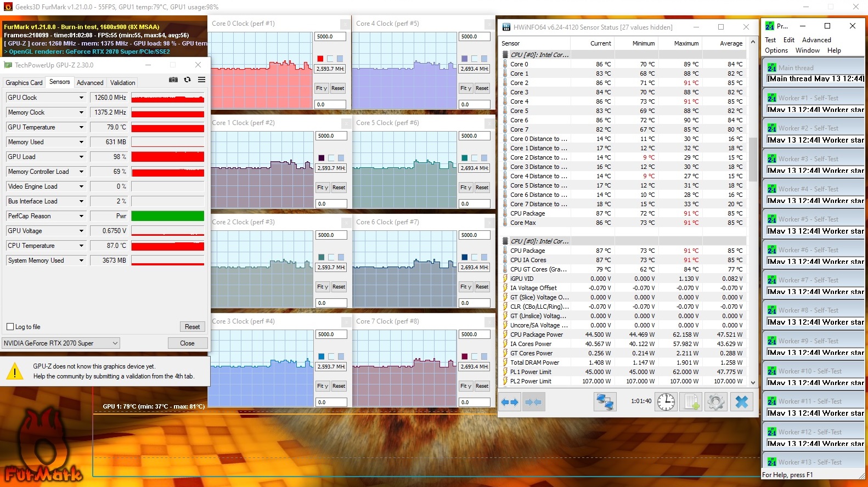This screenshot has height=487, width=868.
Task: Click Reset on Core 3 Clock graph
Action: click(x=339, y=386)
